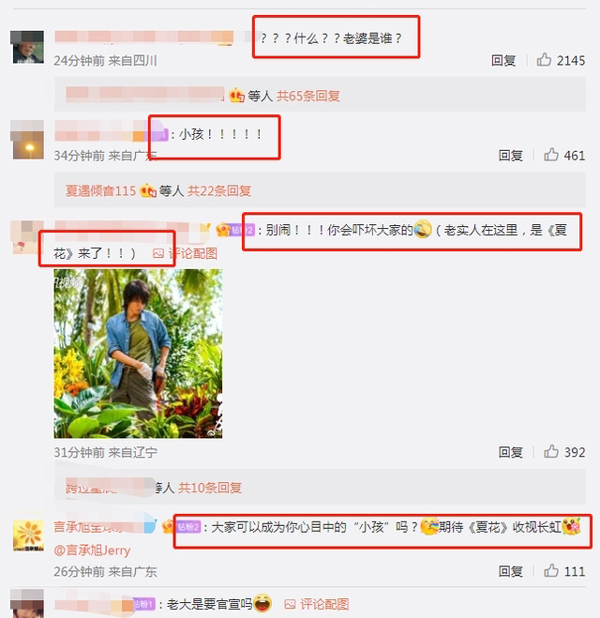Open the 评论配图 image icon beside 来了!!!

tap(185, 253)
